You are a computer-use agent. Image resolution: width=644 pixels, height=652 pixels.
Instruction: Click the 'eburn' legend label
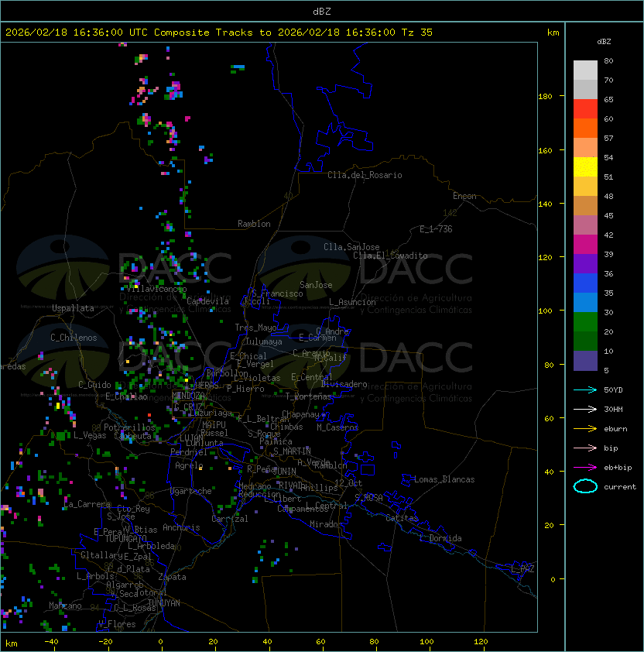click(x=615, y=429)
